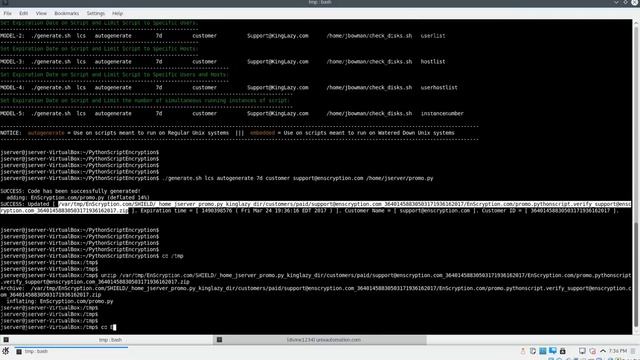Click the orange 'embedded' word in NOTICE line
The width and height of the screenshot is (640, 360).
pyautogui.click(x=262, y=133)
